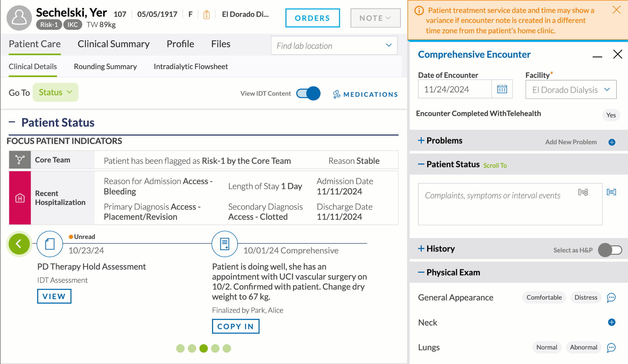
Task: Open the Go To Status dropdown
Action: (56, 92)
